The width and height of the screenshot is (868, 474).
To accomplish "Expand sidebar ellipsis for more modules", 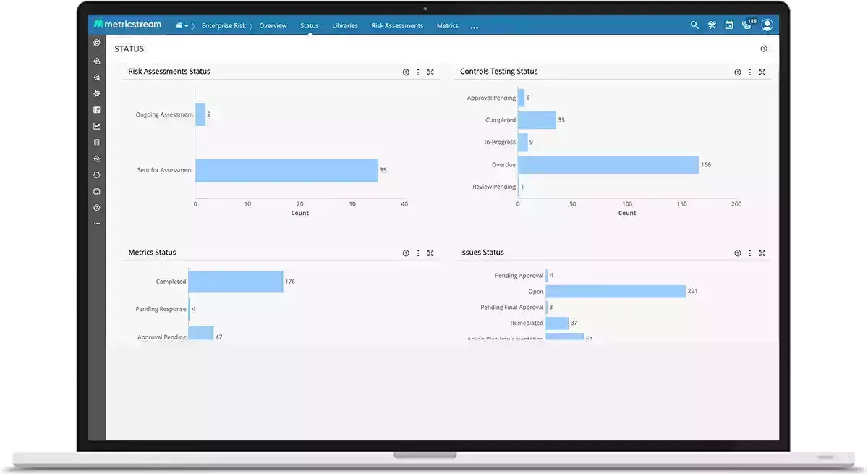I will pyautogui.click(x=97, y=224).
